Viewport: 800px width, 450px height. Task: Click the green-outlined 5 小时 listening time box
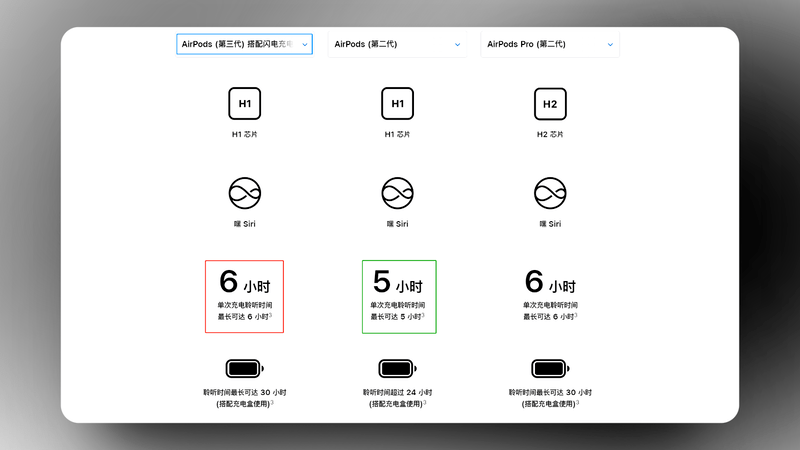pyautogui.click(x=398, y=296)
